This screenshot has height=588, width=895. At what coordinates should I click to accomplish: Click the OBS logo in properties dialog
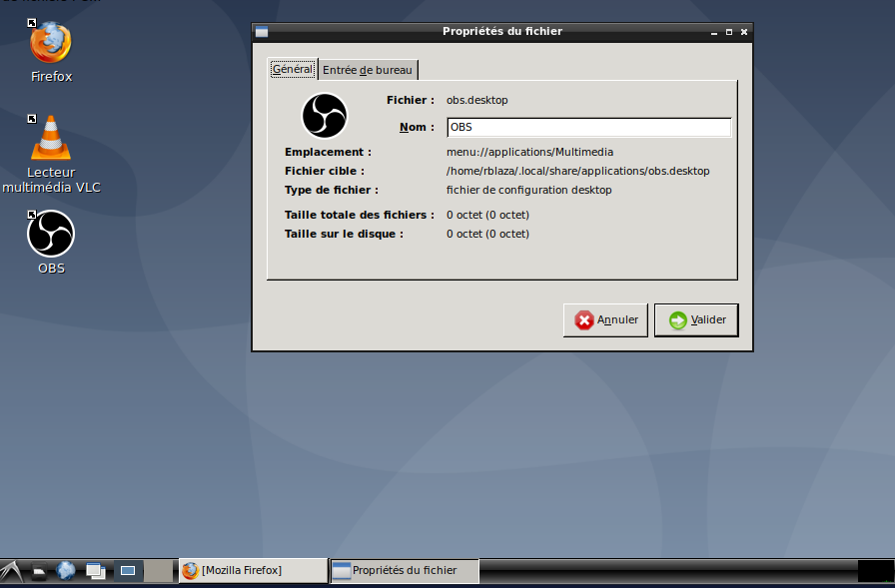[325, 116]
